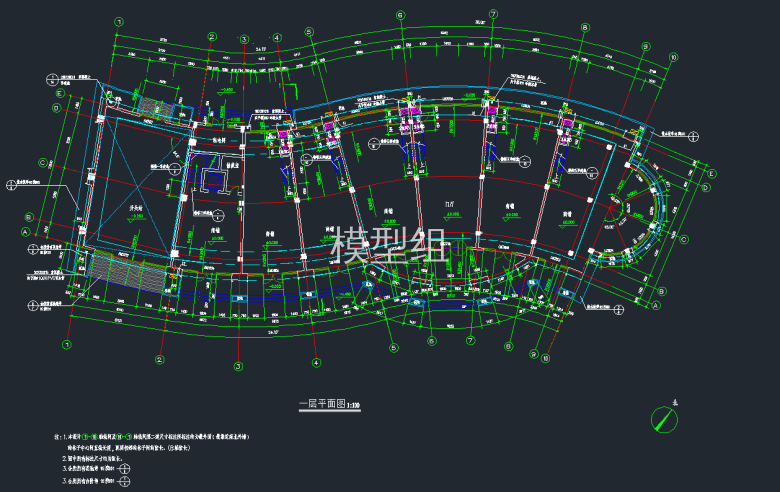Click grid bubble 1 below the plan

(x=67, y=344)
